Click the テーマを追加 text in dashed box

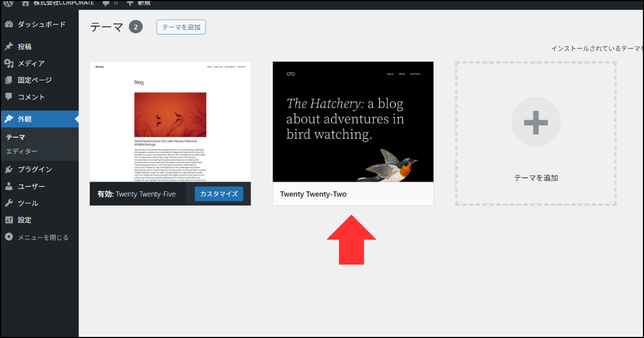(536, 178)
